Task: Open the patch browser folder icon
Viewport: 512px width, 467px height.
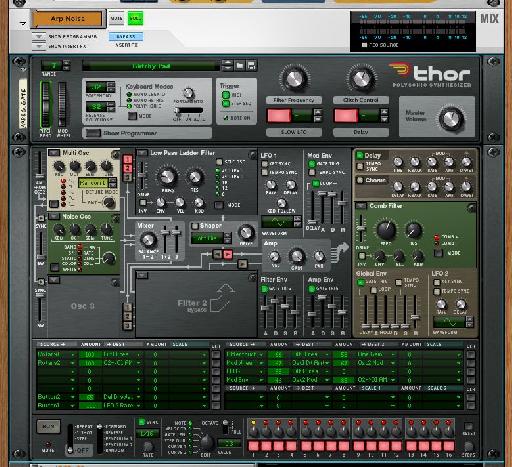Action: [x=240, y=66]
